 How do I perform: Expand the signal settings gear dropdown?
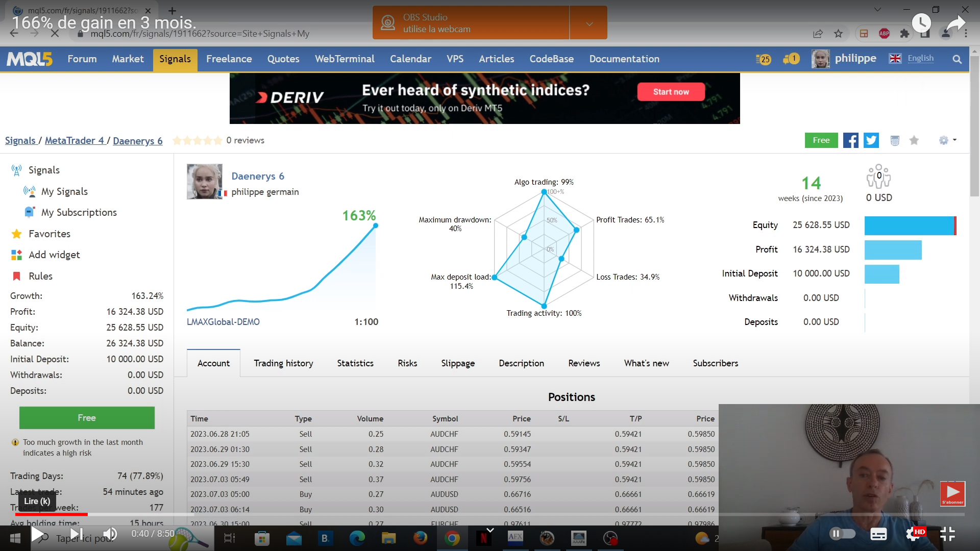click(x=947, y=140)
